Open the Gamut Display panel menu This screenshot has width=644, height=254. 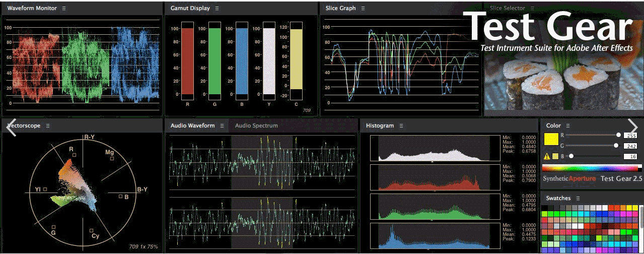(x=217, y=9)
